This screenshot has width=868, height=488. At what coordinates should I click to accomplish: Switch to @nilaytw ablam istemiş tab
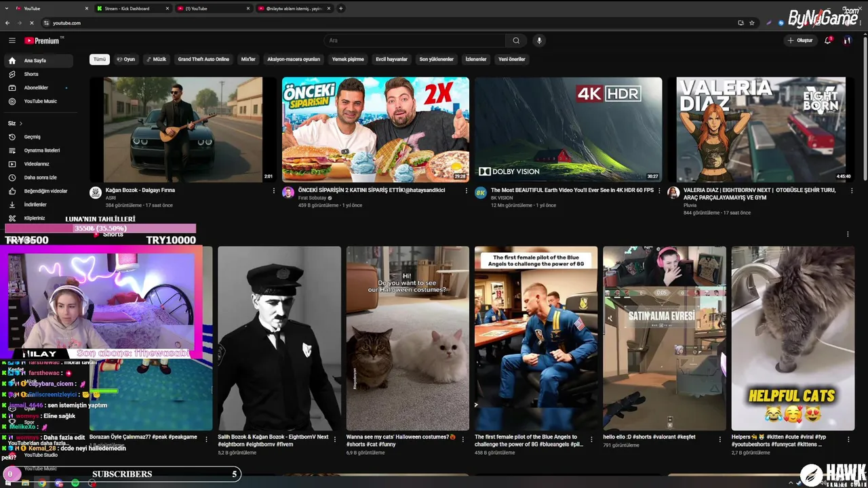point(294,8)
